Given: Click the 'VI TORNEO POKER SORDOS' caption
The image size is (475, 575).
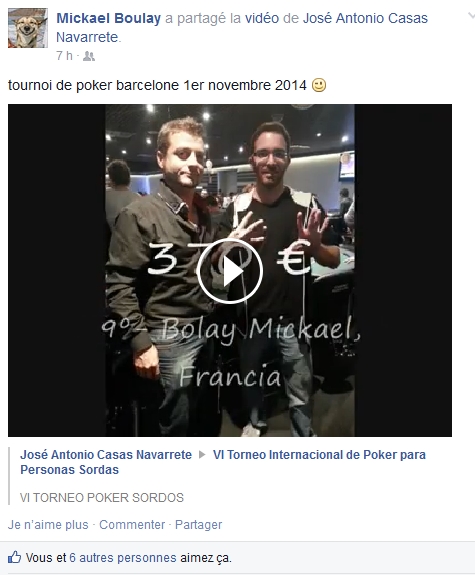Looking at the screenshot, I should (102, 498).
